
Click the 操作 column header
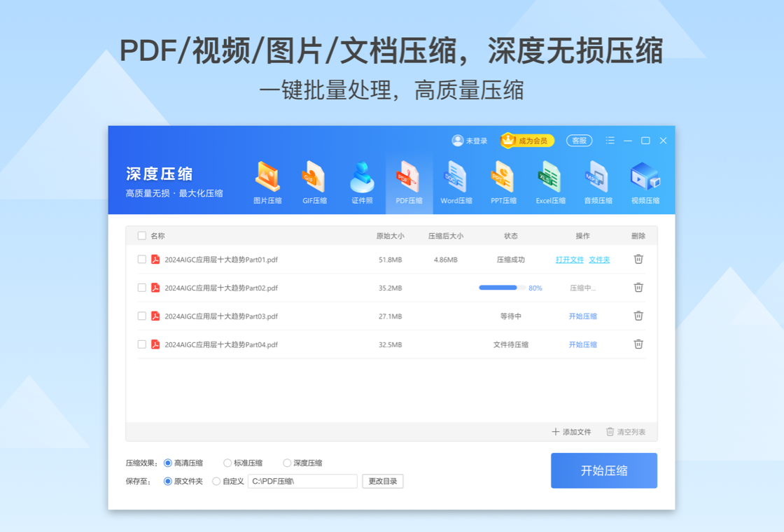click(582, 235)
